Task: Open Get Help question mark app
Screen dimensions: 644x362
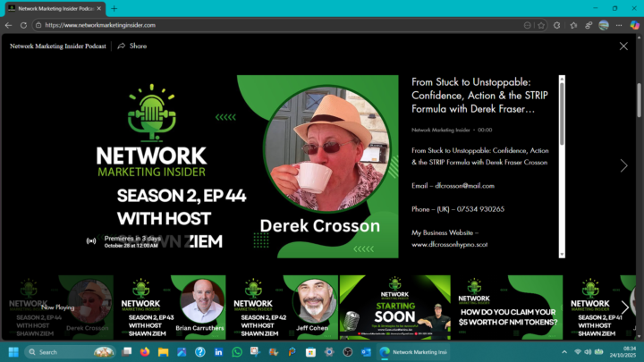Action: (200, 352)
